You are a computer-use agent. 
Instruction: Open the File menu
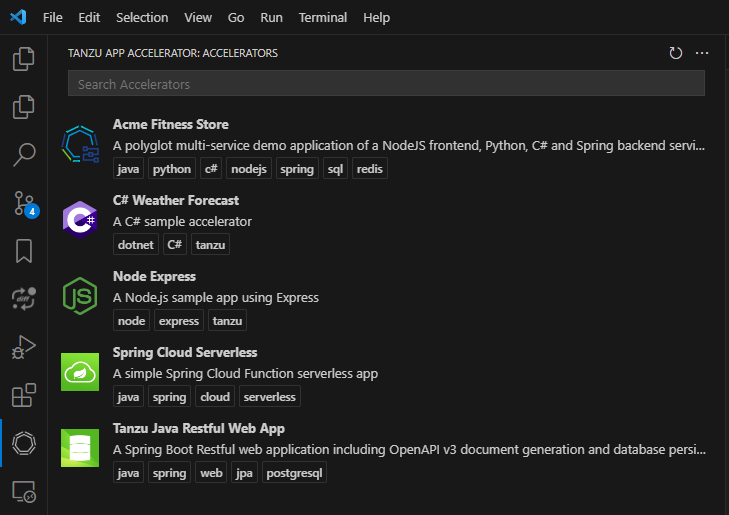[53, 18]
